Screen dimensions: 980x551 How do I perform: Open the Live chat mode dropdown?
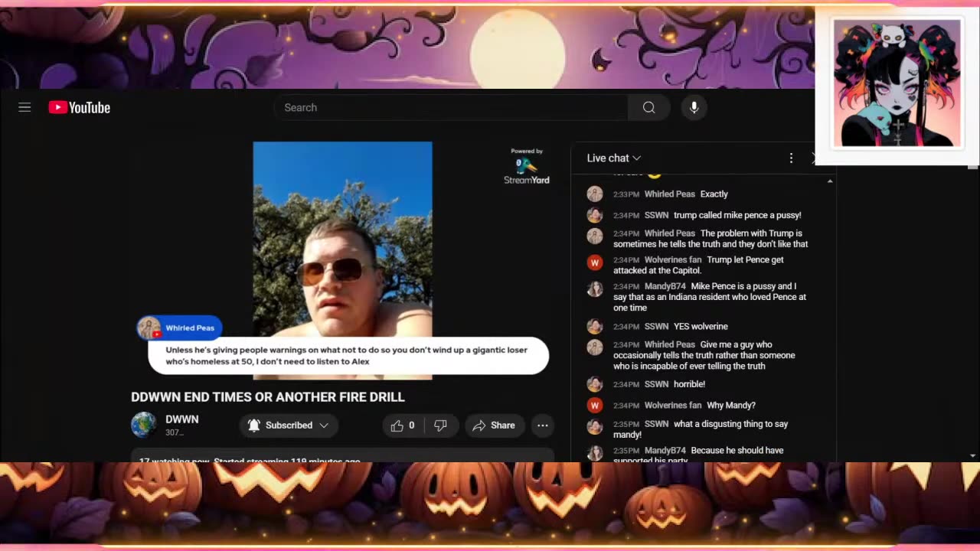tap(614, 158)
